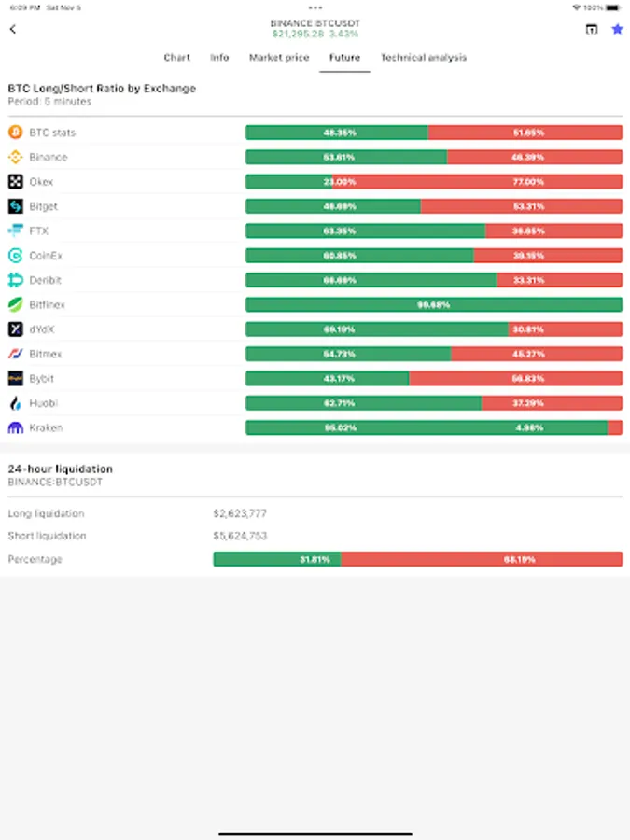630x840 pixels.
Task: Click the Deribit exchange logo
Action: 15,280
